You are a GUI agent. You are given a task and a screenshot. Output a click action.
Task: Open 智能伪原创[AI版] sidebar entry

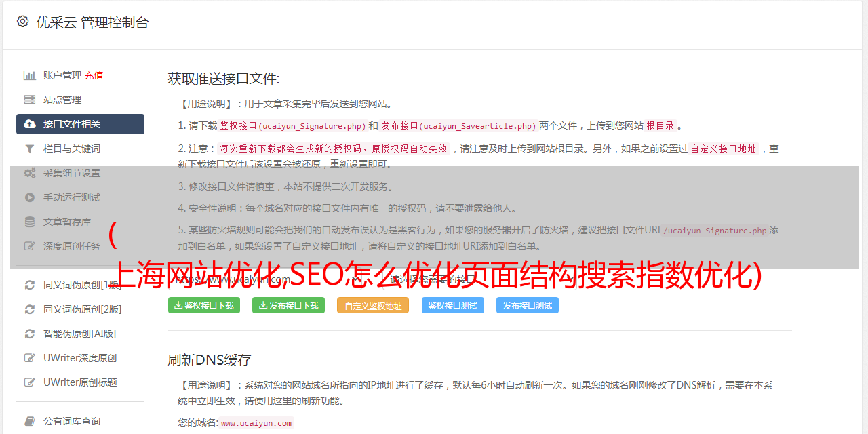click(80, 334)
